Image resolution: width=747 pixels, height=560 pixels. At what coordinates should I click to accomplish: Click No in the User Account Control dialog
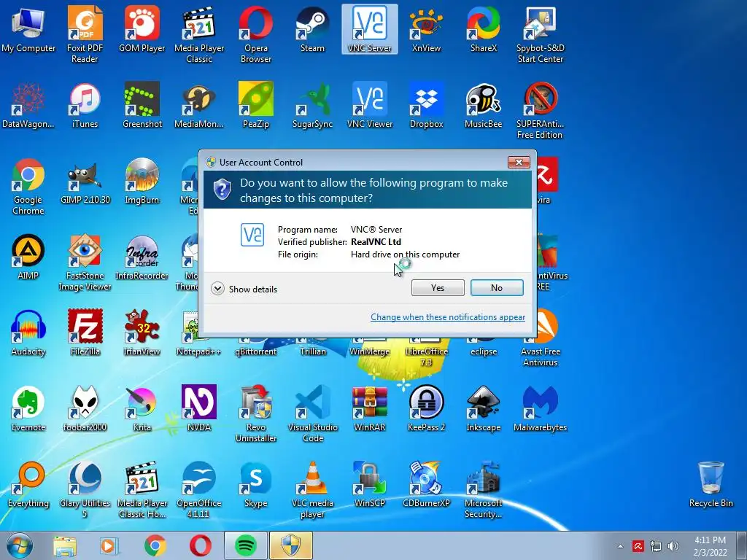click(496, 287)
